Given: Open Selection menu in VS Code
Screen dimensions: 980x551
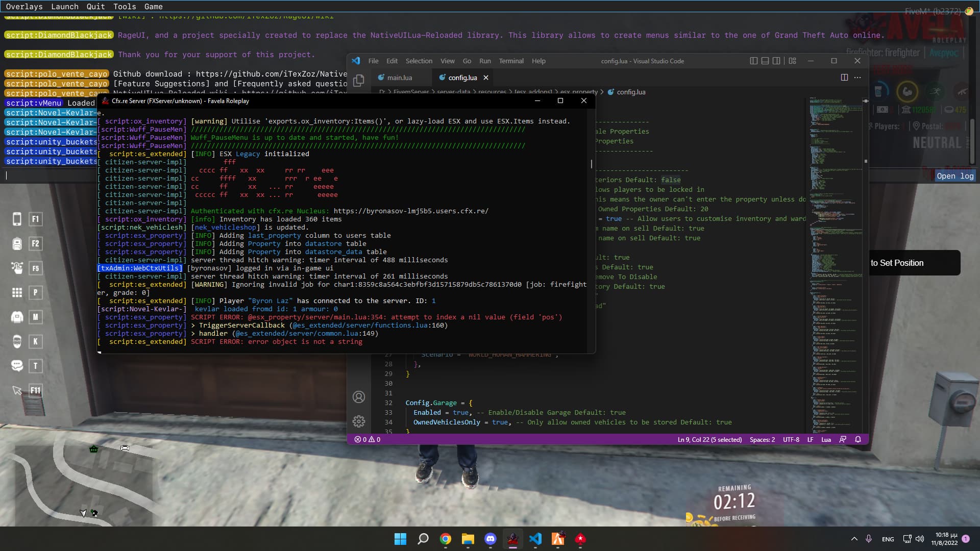Looking at the screenshot, I should (x=419, y=61).
